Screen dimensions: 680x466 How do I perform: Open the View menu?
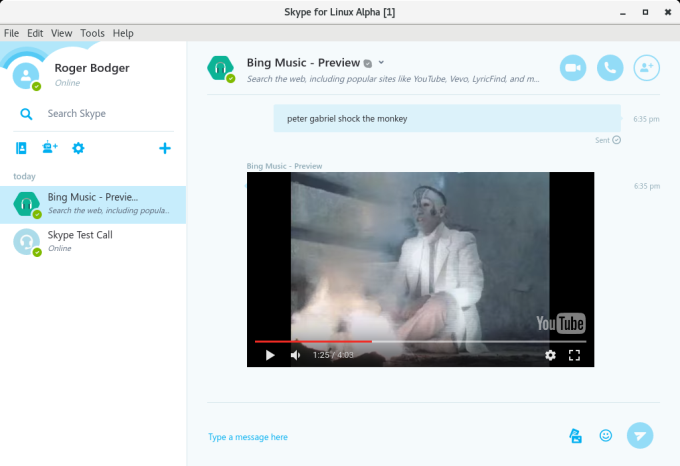pos(61,33)
